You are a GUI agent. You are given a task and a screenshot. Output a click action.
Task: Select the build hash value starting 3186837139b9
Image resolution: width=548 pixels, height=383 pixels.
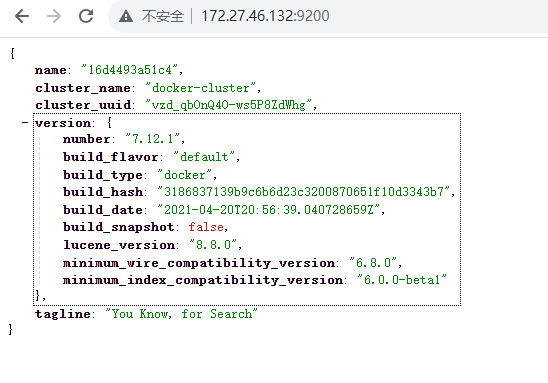(304, 192)
